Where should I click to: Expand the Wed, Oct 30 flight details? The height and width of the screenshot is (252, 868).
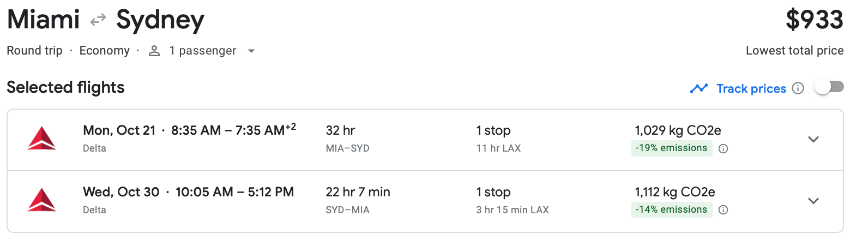(x=813, y=201)
